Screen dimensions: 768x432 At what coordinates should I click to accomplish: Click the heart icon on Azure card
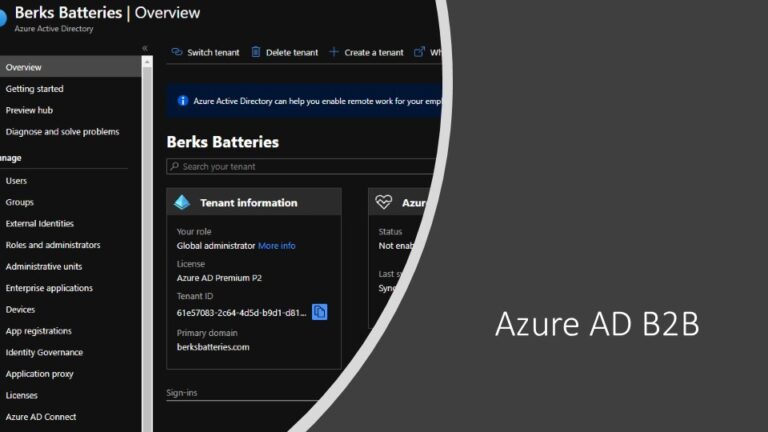pyautogui.click(x=384, y=202)
